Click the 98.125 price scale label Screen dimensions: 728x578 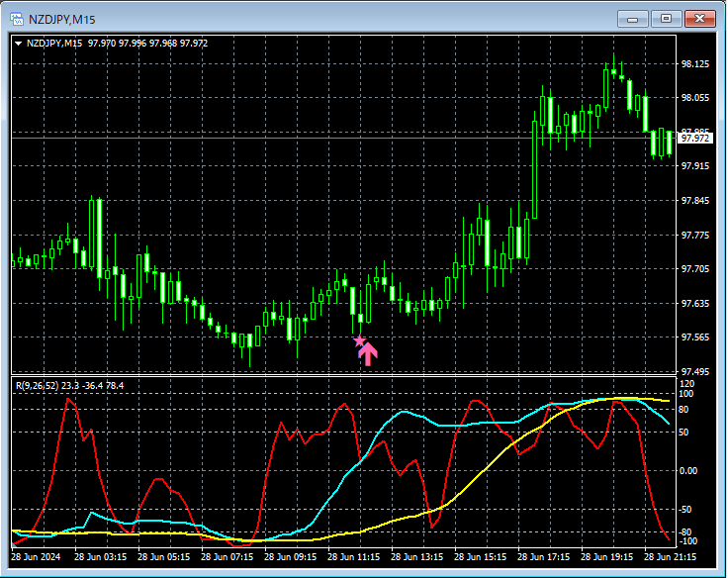click(x=695, y=64)
